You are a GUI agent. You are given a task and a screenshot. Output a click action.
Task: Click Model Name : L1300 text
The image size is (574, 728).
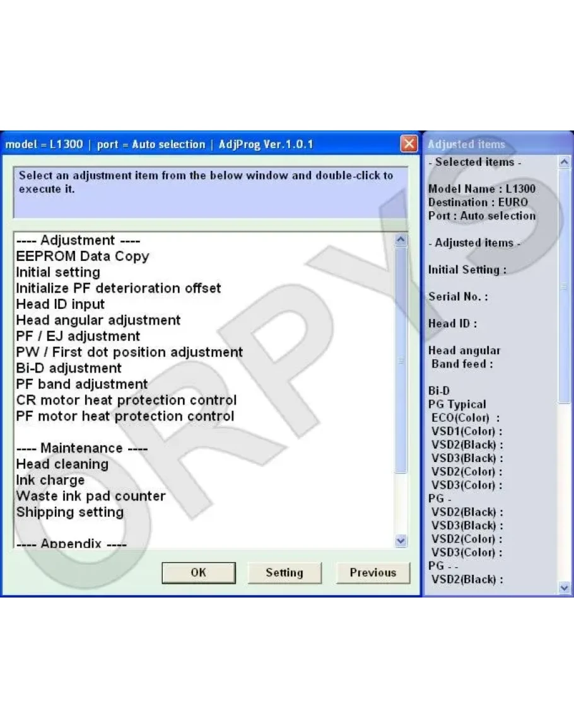pyautogui.click(x=482, y=189)
